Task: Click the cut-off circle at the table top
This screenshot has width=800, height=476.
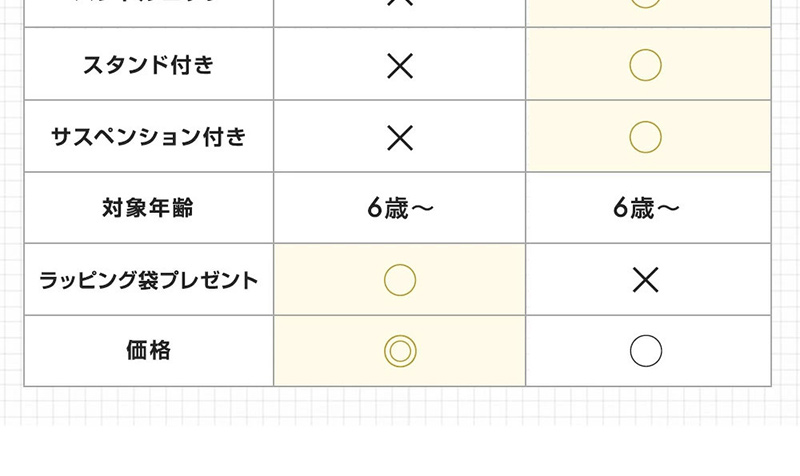Action: coord(646,4)
